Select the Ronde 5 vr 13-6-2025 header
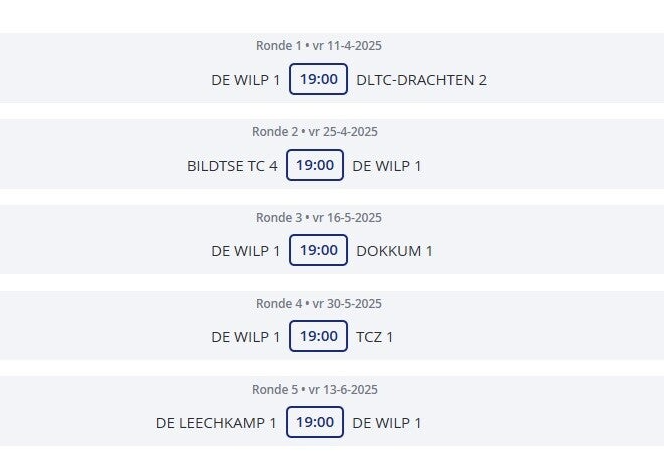This screenshot has height=476, width=664. [315, 390]
